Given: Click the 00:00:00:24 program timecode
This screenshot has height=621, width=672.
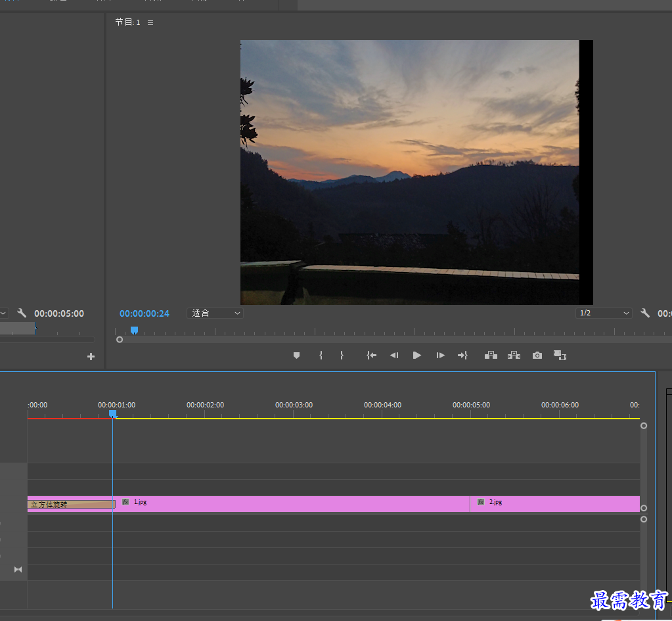Looking at the screenshot, I should click(x=145, y=313).
